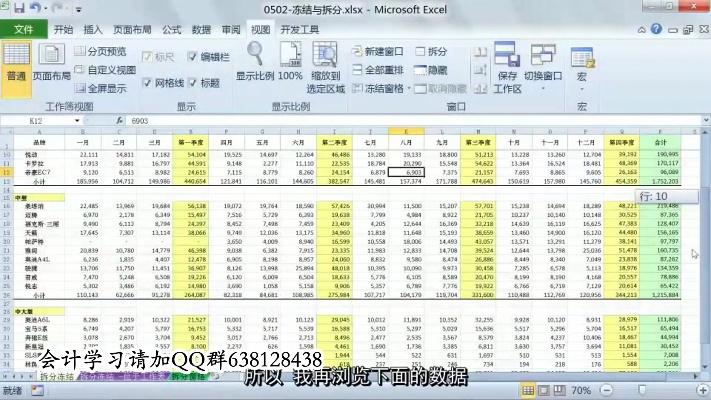Toggle the 拆分 split button
The image size is (711, 400).
(432, 51)
